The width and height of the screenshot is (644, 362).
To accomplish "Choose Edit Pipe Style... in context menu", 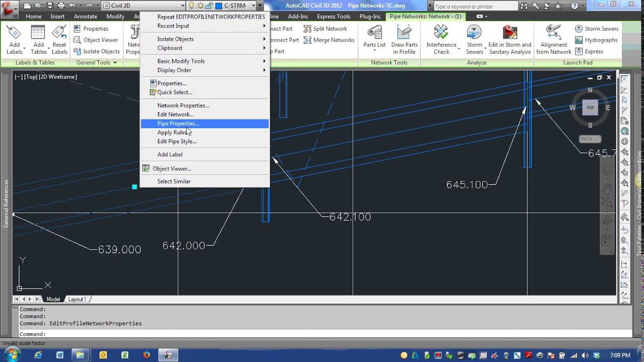I will point(205,142).
